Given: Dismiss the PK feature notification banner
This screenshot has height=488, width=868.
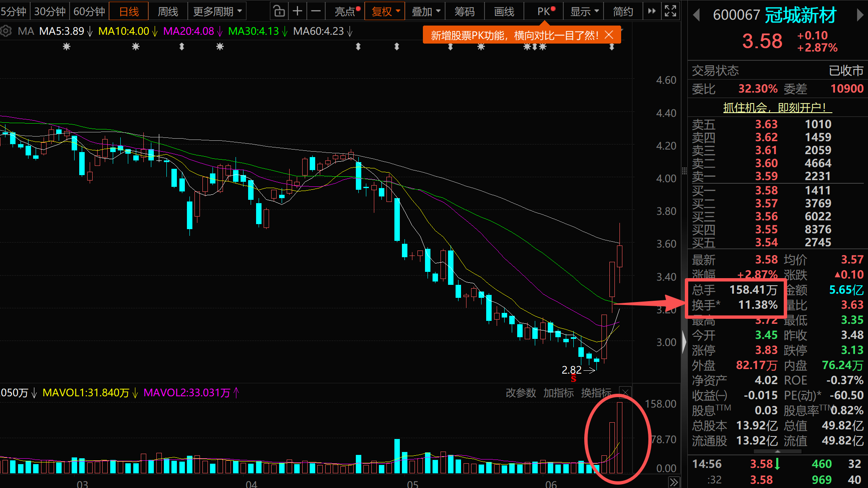Looking at the screenshot, I should click(x=609, y=35).
